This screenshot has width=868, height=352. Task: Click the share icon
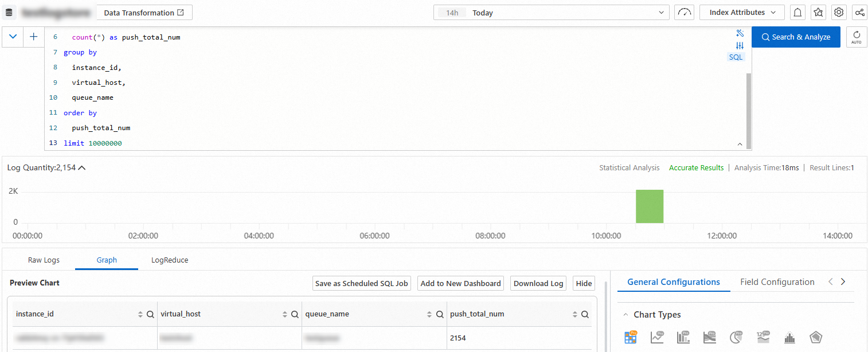coord(859,13)
